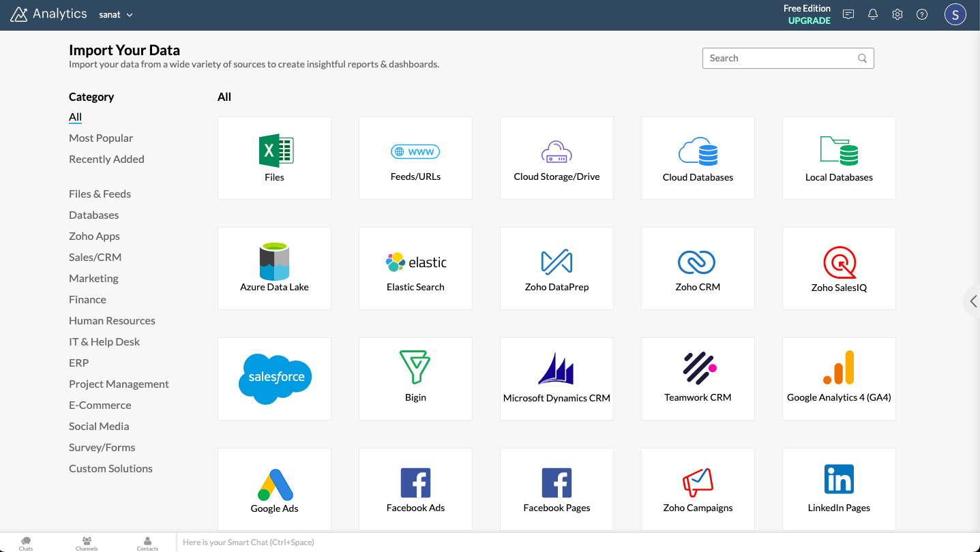The image size is (980, 552).
Task: Select the Feeds/URLs data source
Action: pyautogui.click(x=415, y=158)
